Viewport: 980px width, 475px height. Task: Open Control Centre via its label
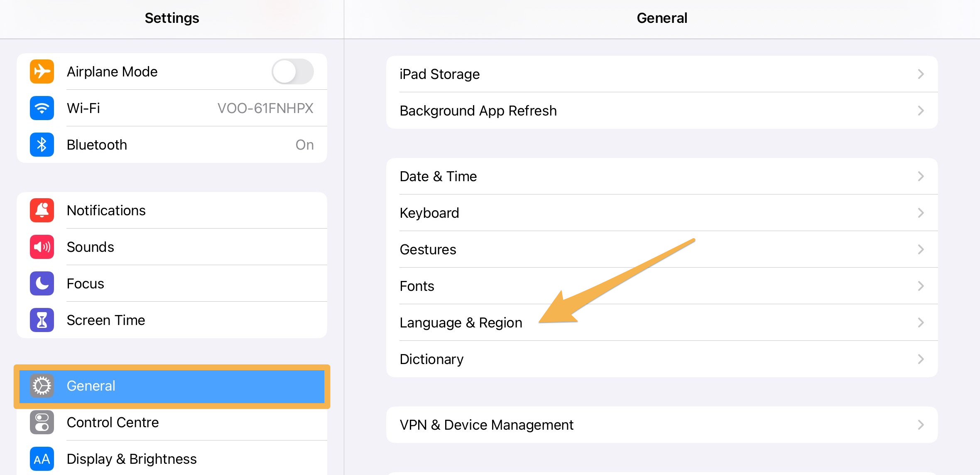[x=113, y=422]
